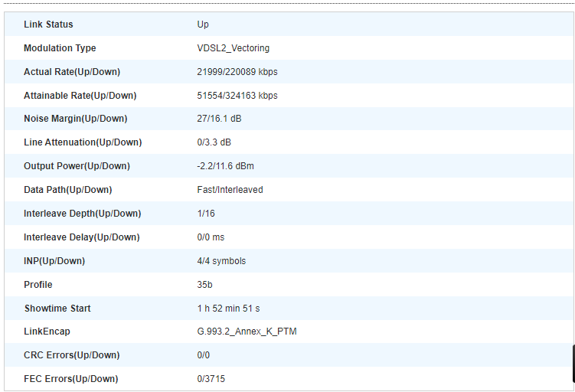This screenshot has width=575, height=392.
Task: Select the 35b profile value
Action: [204, 285]
